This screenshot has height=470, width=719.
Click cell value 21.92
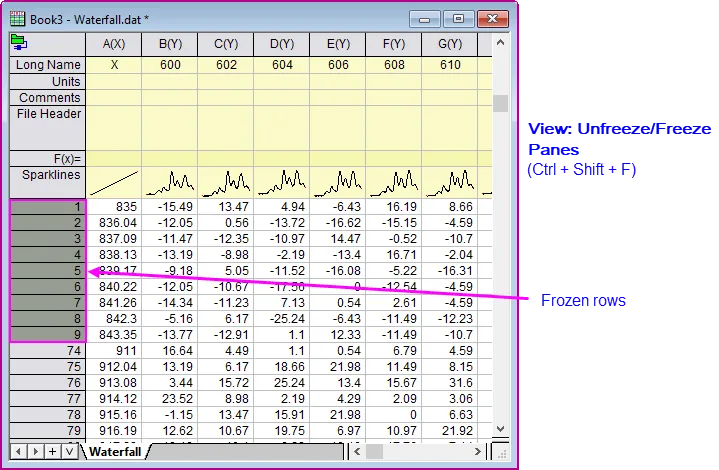[450, 431]
